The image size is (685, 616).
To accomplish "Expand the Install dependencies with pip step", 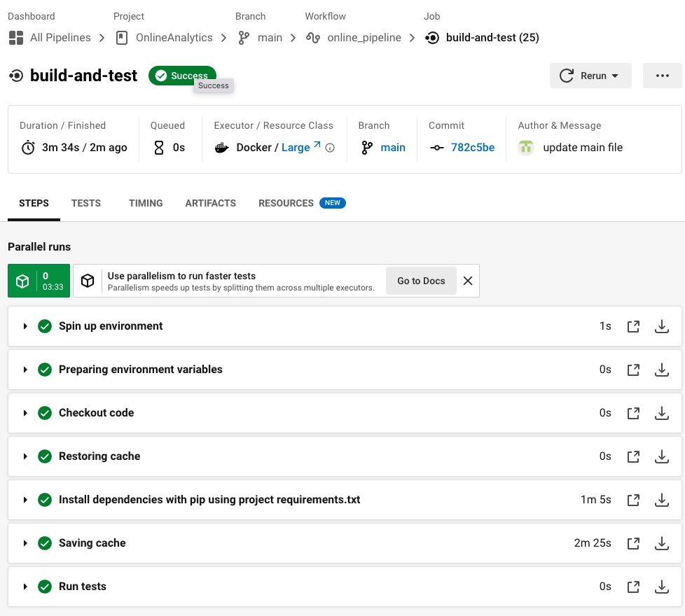I will (x=25, y=499).
